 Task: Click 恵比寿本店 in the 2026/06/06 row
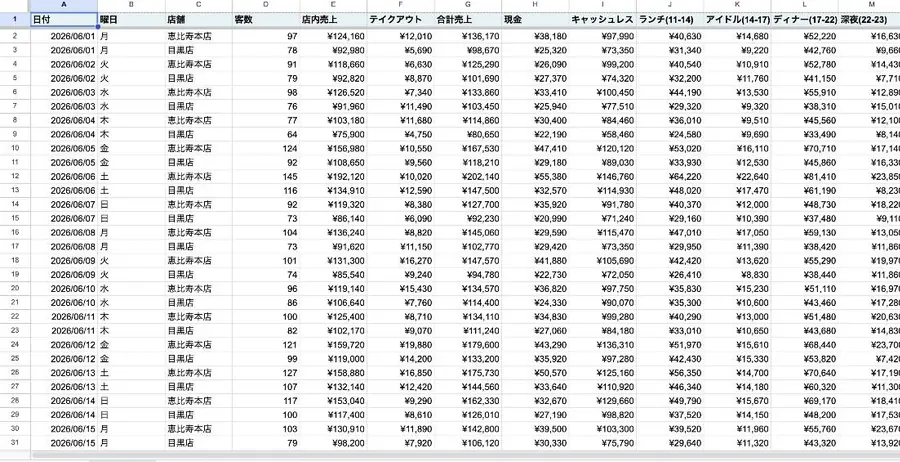tap(199, 176)
